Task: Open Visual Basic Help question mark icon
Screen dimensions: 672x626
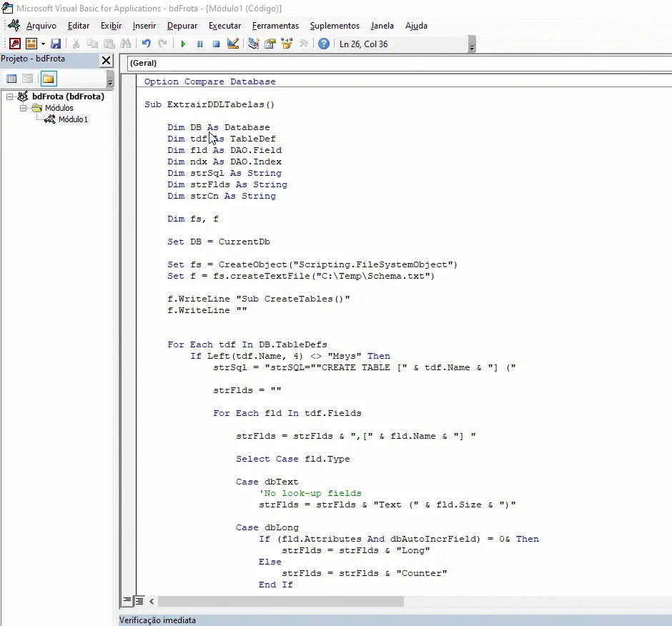Action: click(x=324, y=44)
